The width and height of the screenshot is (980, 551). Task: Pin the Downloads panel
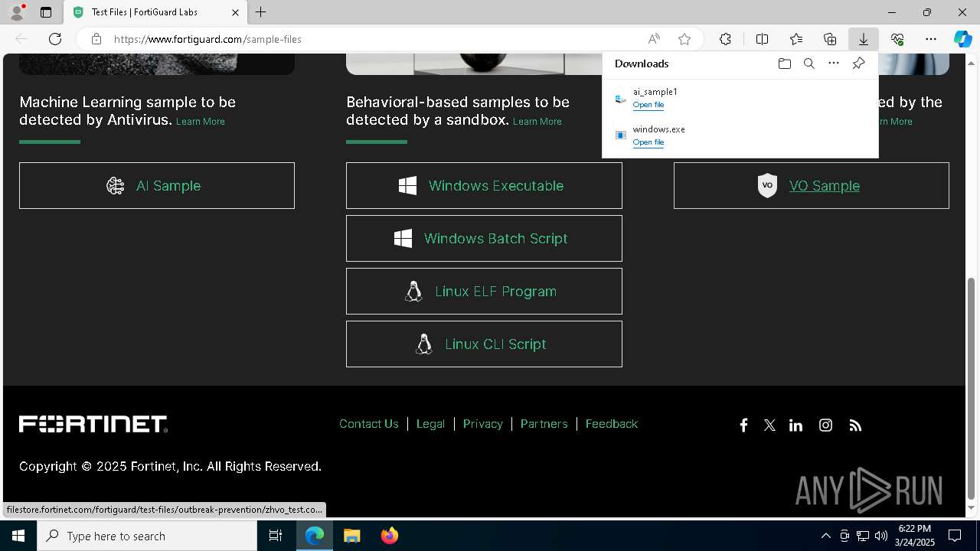click(858, 64)
